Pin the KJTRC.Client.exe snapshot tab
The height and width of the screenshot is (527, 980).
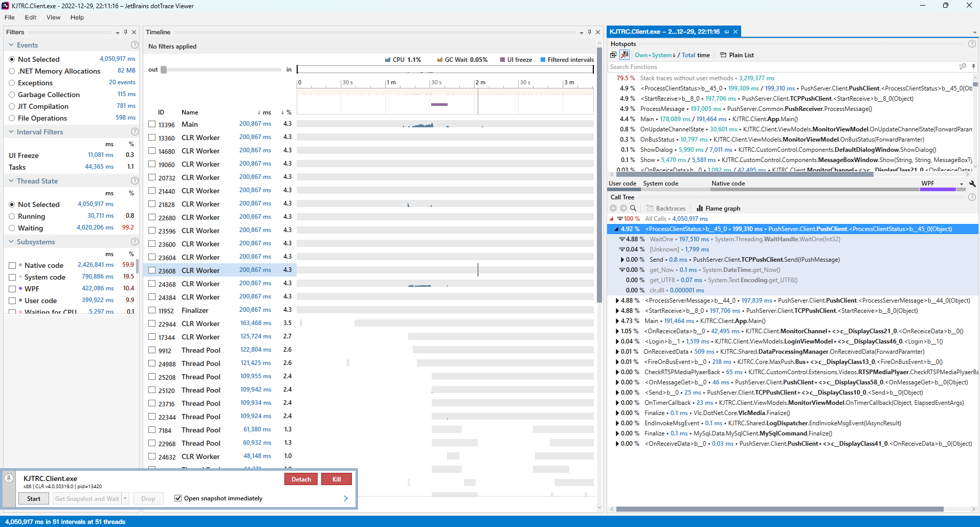point(727,32)
